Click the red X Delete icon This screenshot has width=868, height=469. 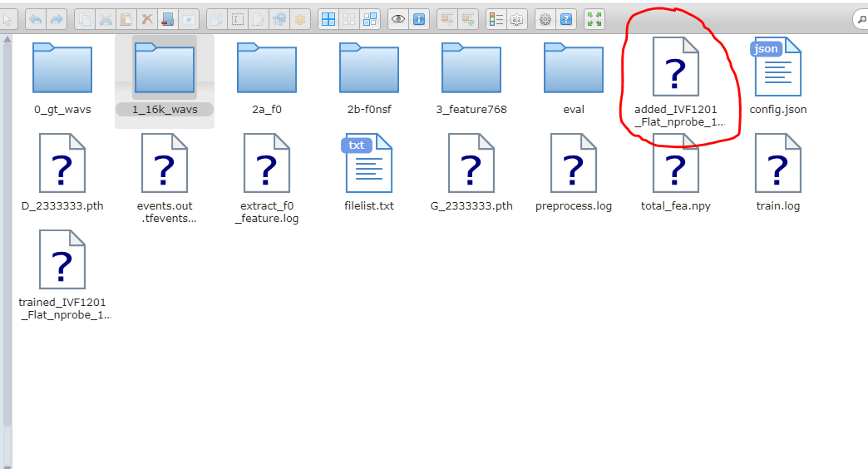click(146, 19)
